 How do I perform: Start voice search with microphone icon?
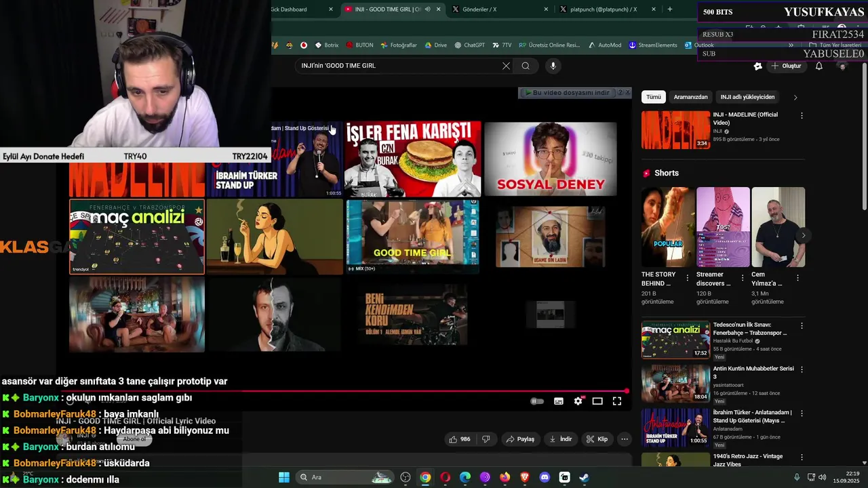(x=553, y=66)
